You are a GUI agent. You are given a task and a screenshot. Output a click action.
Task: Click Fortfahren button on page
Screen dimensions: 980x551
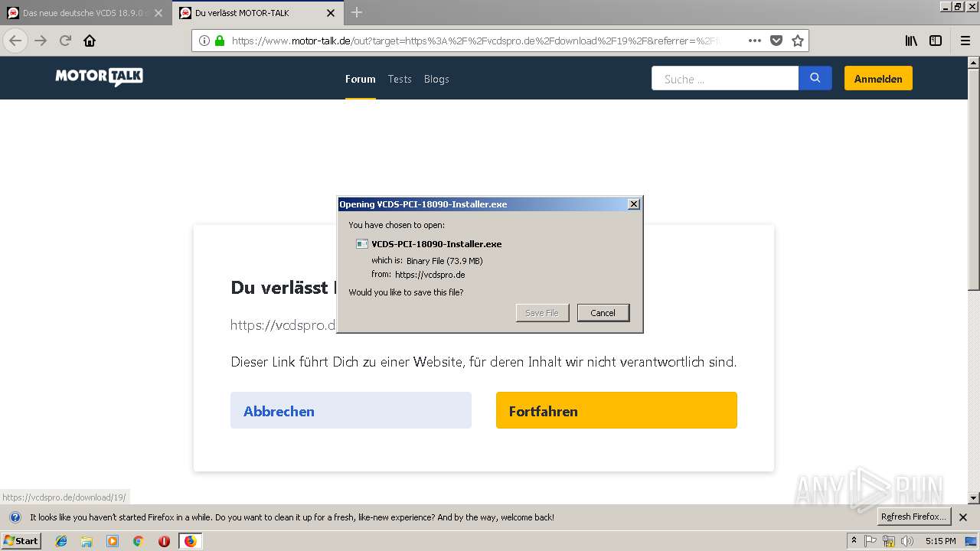point(616,410)
